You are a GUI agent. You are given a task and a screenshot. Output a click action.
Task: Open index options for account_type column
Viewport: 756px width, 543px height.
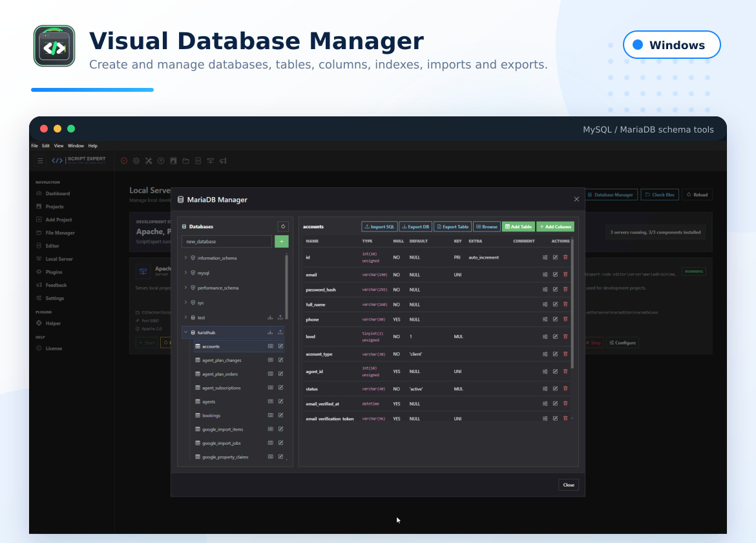tap(545, 354)
